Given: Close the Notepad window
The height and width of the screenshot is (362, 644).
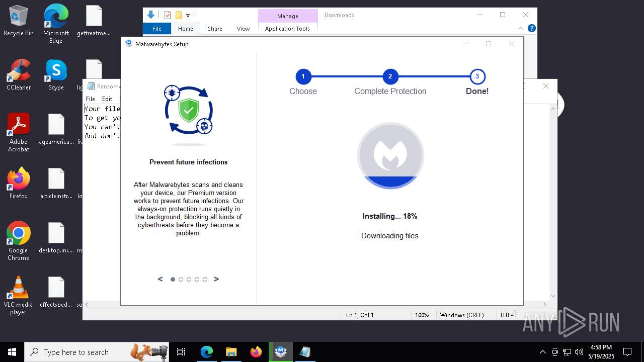Looking at the screenshot, I should tap(546, 86).
